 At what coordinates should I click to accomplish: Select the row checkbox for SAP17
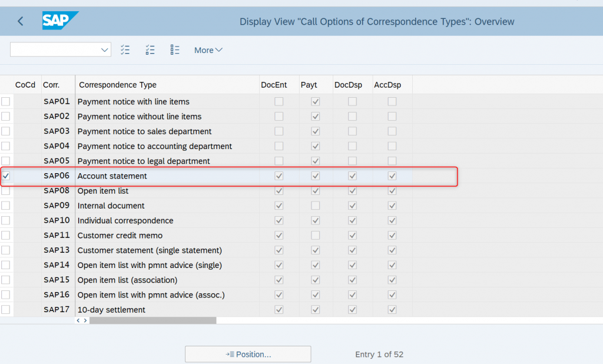pos(6,309)
